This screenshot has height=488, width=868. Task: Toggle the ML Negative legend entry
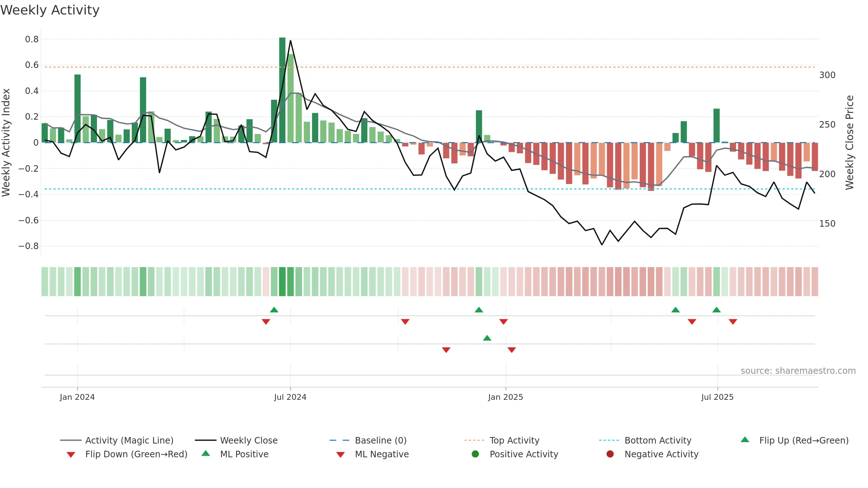(373, 454)
